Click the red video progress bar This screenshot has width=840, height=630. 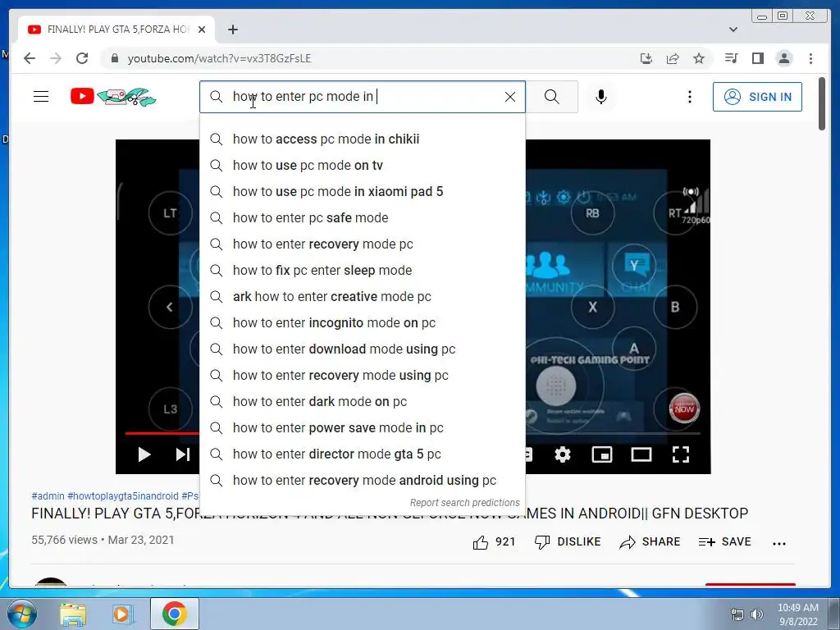coord(162,433)
